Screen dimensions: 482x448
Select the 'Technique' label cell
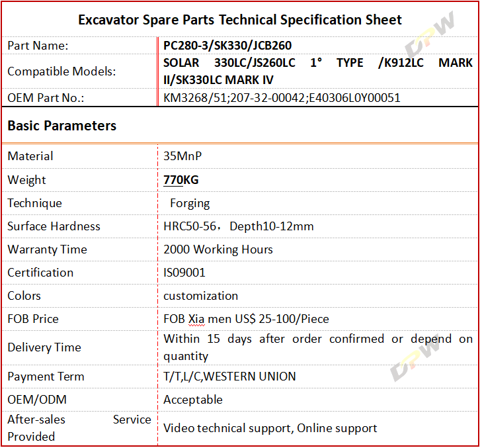[80, 203]
